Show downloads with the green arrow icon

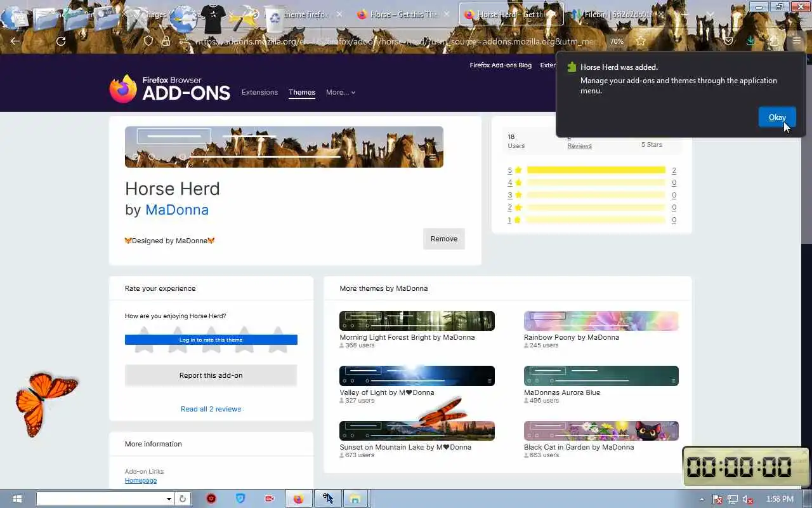(x=751, y=41)
